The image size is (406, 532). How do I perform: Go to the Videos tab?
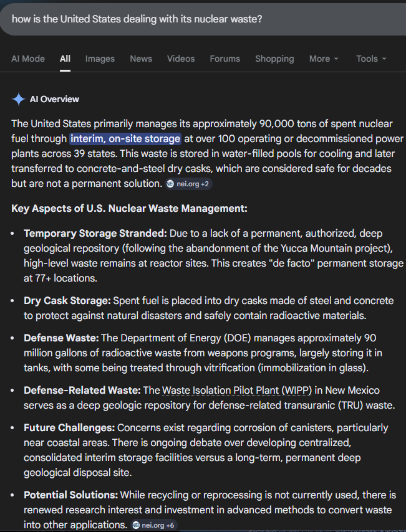(181, 59)
